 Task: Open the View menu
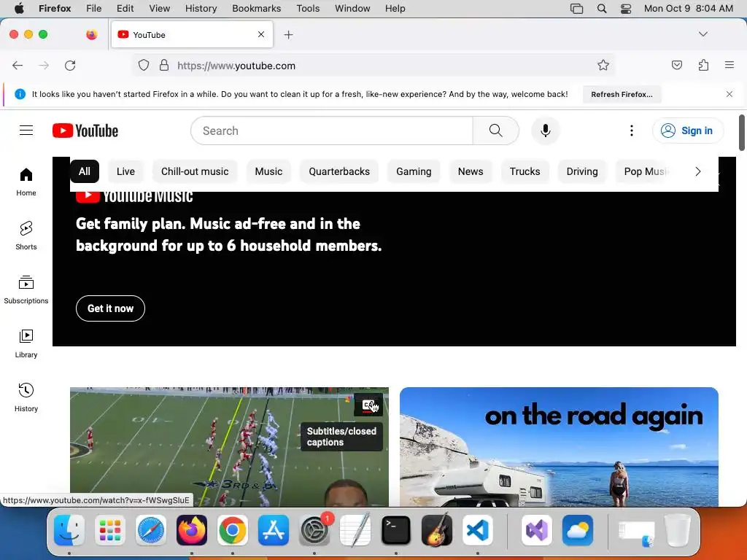click(x=159, y=8)
